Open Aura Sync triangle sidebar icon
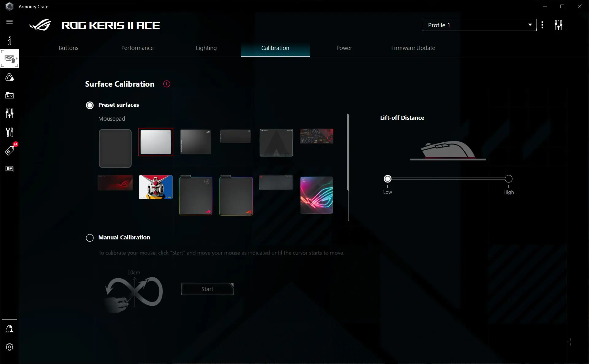The height and width of the screenshot is (364, 589). tap(9, 77)
